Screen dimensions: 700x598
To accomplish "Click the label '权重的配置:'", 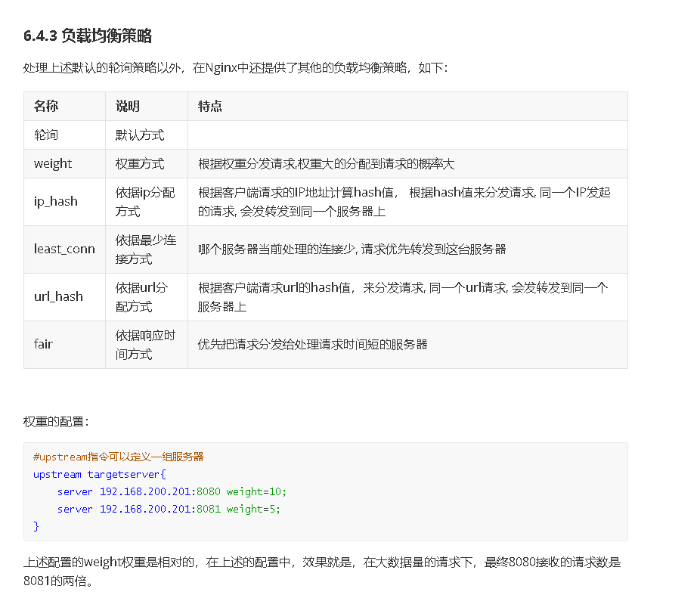I will 56,422.
